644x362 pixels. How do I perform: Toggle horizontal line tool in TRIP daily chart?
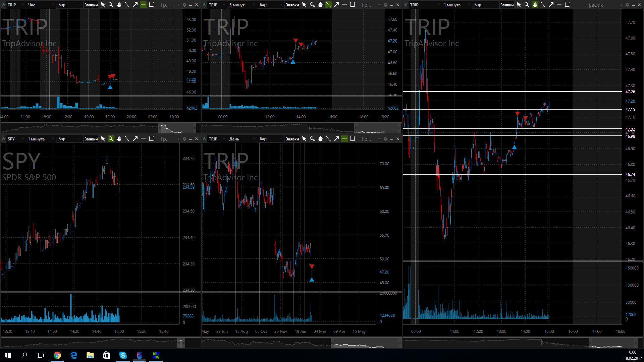click(344, 139)
